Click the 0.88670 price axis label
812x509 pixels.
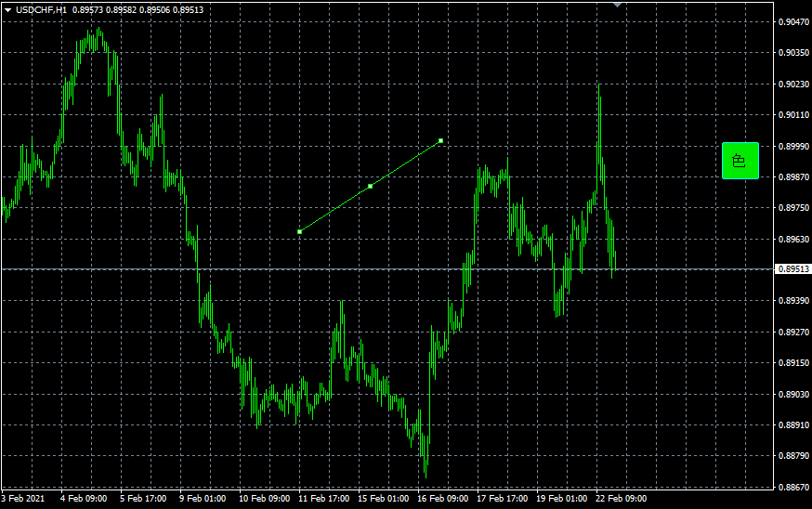click(793, 488)
